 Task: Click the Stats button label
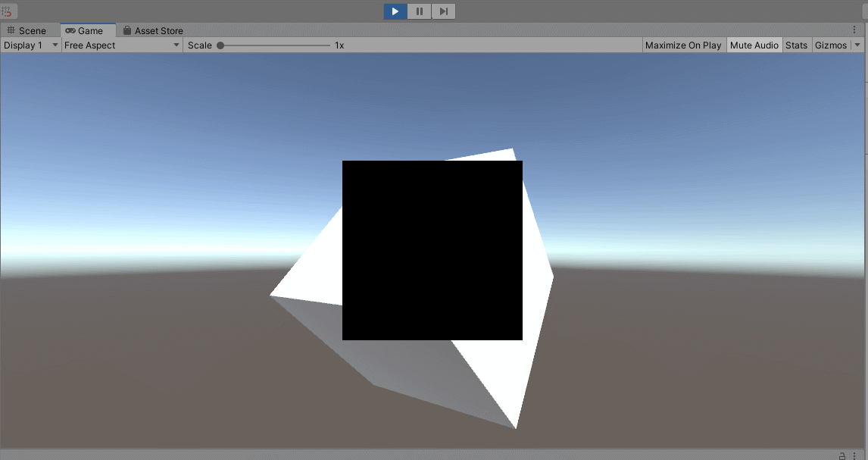pos(797,45)
